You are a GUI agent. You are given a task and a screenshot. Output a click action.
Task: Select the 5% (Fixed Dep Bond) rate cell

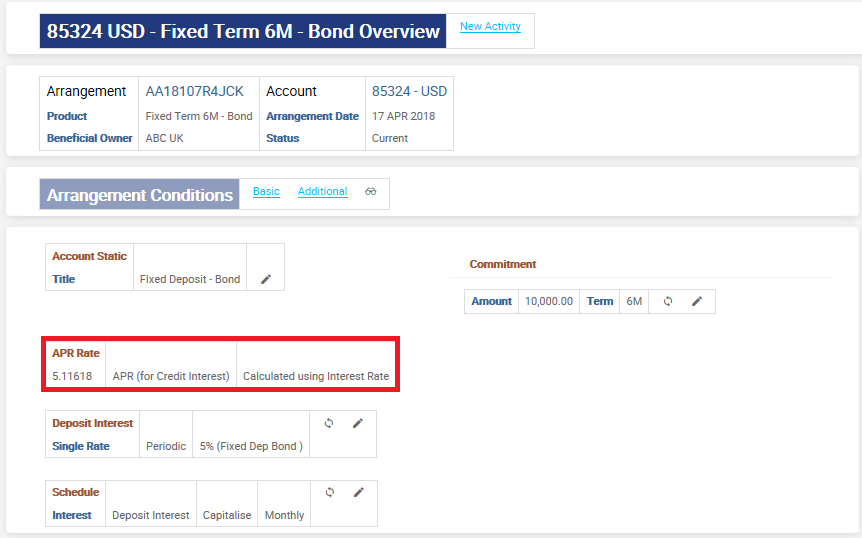point(250,446)
